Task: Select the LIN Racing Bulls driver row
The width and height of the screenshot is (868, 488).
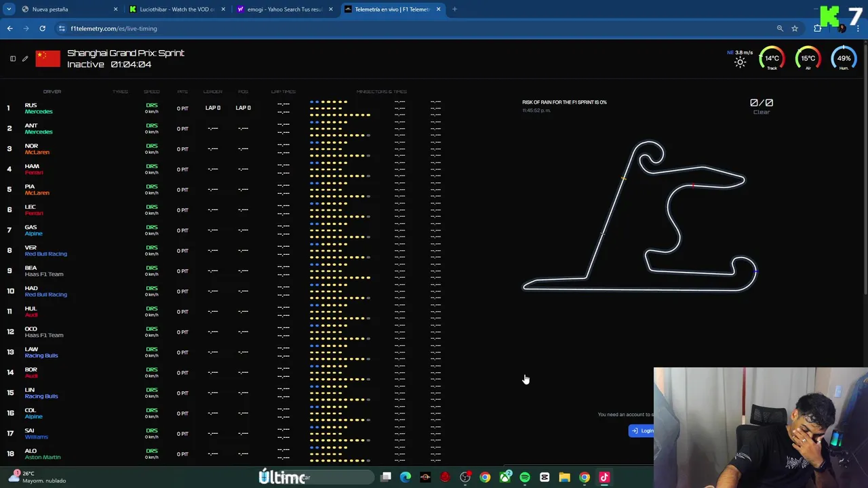Action: pos(224,392)
